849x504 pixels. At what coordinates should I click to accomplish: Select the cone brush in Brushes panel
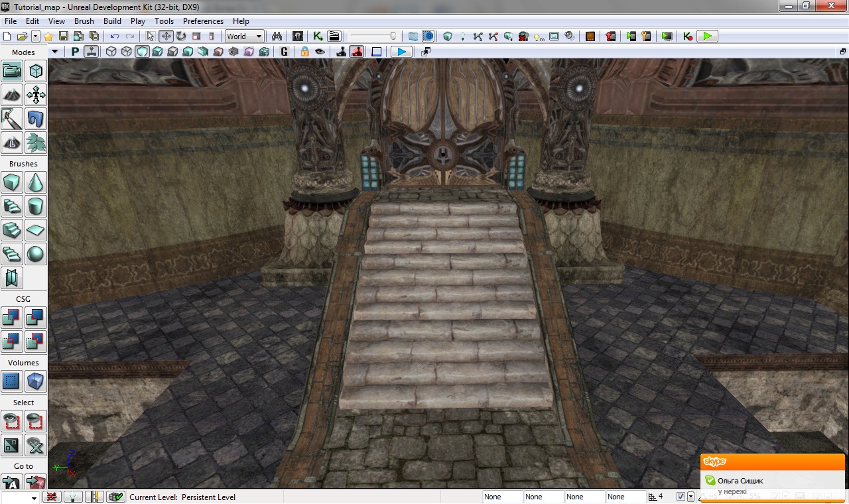pyautogui.click(x=36, y=182)
